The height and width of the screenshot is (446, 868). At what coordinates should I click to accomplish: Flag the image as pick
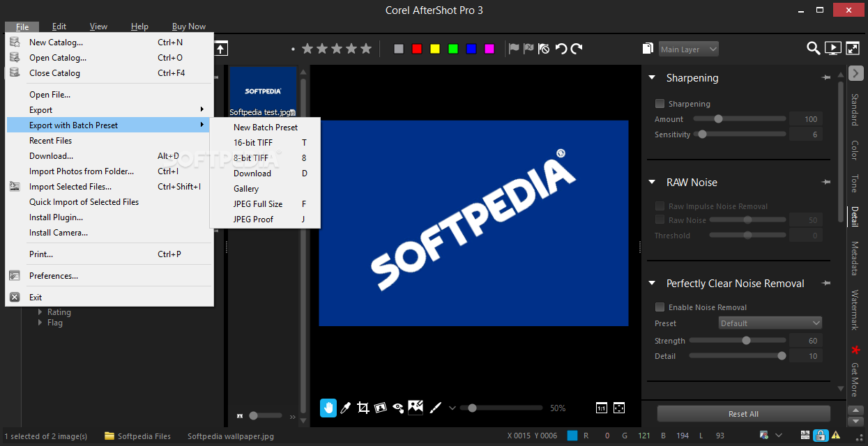pyautogui.click(x=514, y=49)
